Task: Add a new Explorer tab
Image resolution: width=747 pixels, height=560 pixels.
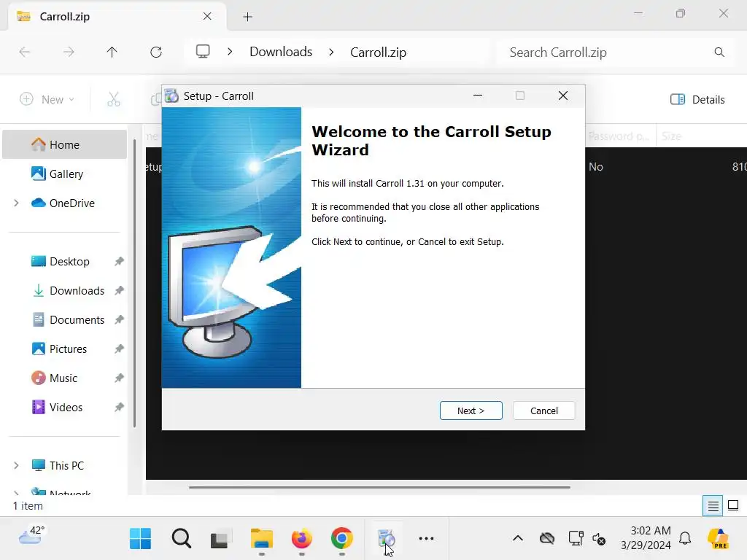Action: (247, 17)
